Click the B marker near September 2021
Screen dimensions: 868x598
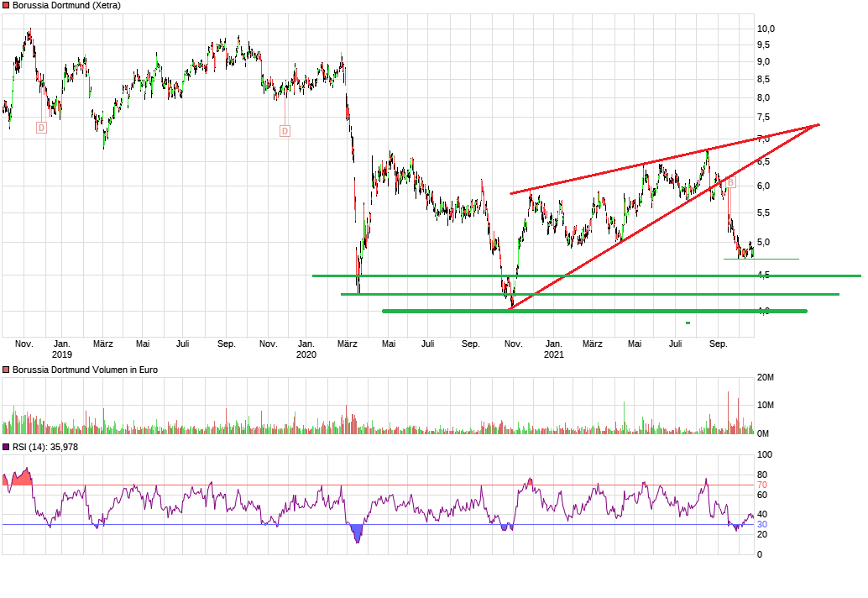point(730,182)
